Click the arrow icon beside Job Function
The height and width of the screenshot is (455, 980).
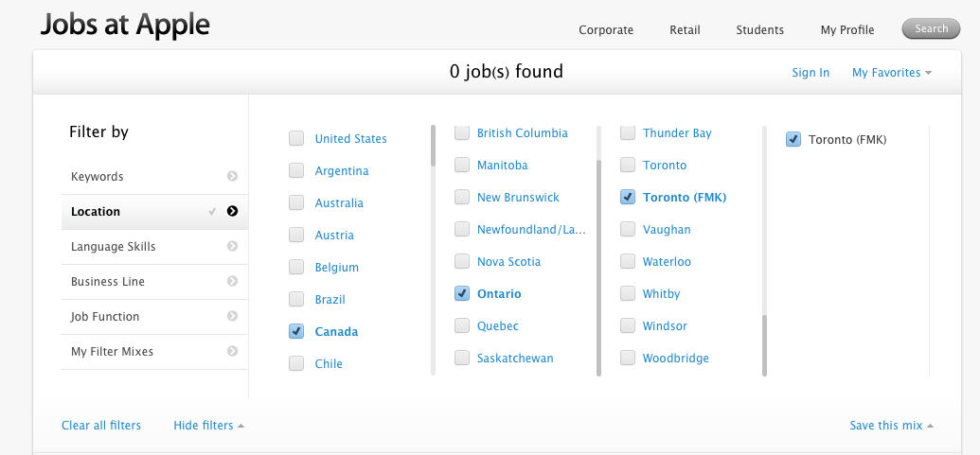pos(232,317)
